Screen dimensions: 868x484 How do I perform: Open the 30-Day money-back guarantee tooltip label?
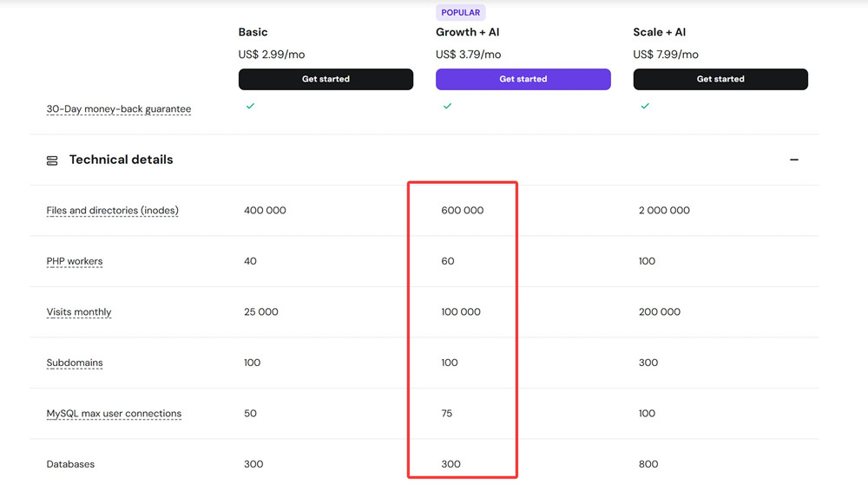click(x=118, y=109)
